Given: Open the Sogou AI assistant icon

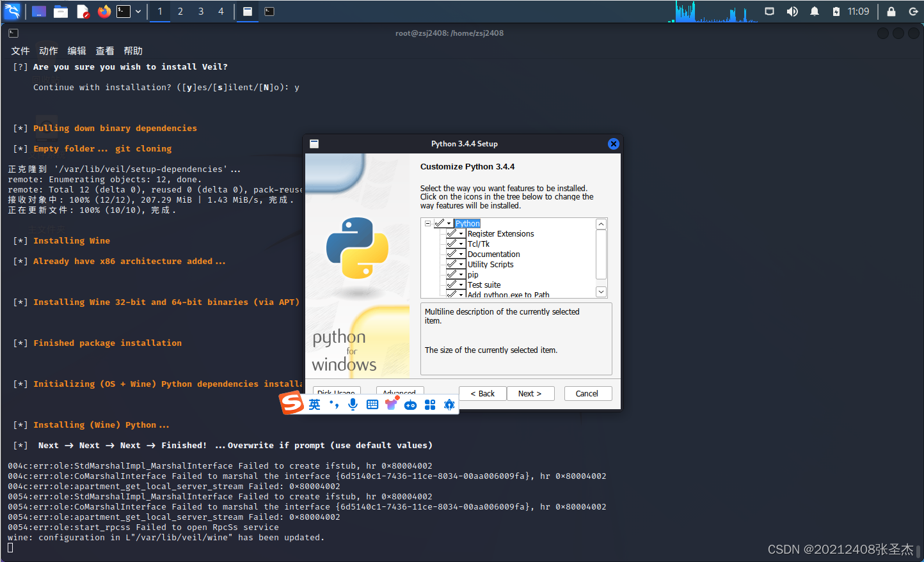Looking at the screenshot, I should 449,405.
